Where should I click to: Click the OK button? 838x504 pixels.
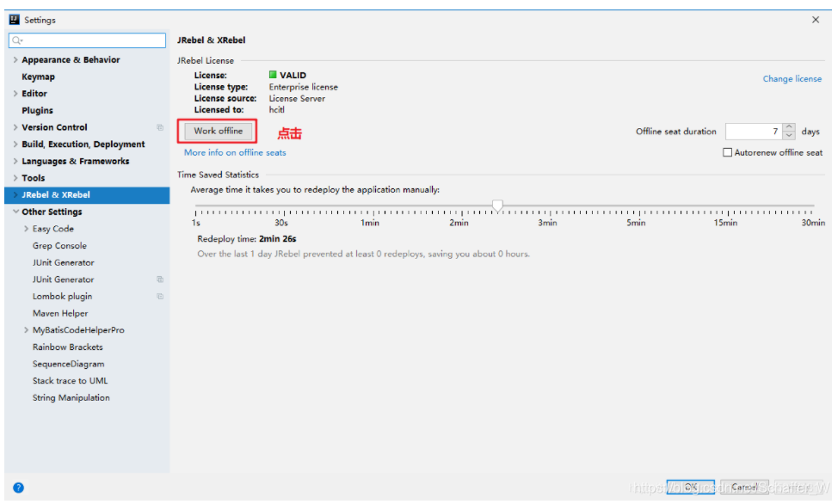[x=691, y=487]
